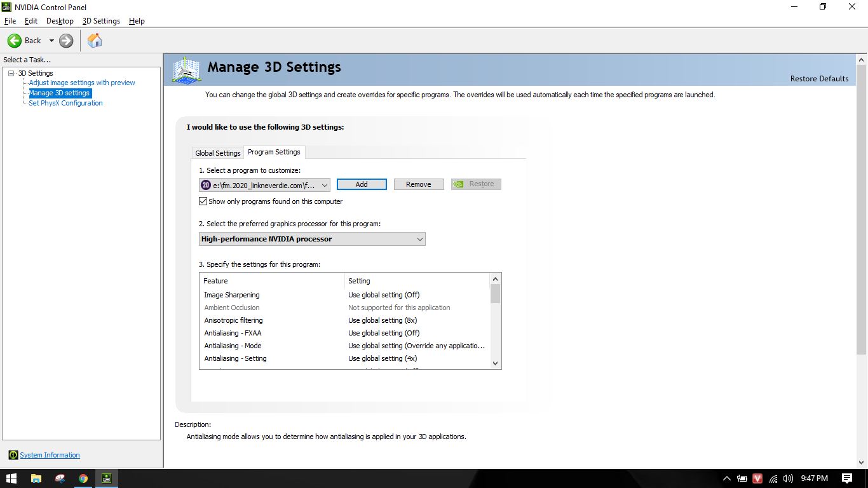The image size is (868, 488).
Task: Open the Desktop menu
Action: click(60, 21)
